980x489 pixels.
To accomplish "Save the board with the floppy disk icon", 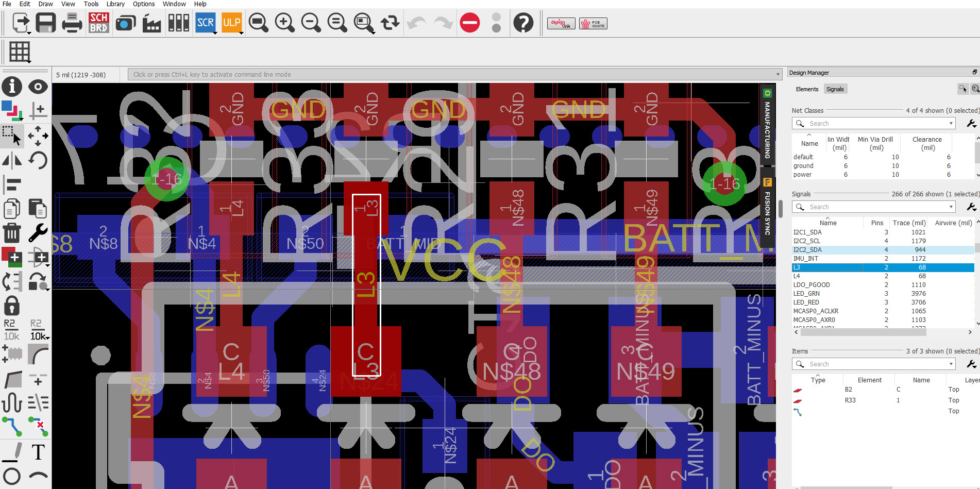I will [46, 23].
